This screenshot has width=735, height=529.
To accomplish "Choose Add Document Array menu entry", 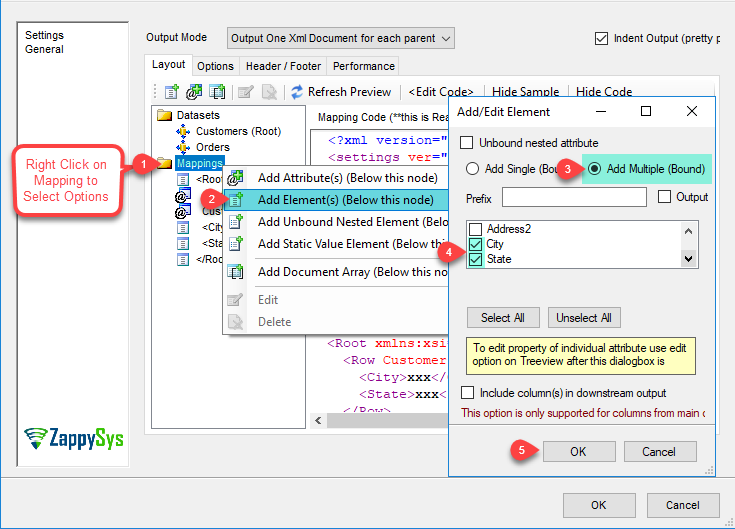I will (336, 272).
